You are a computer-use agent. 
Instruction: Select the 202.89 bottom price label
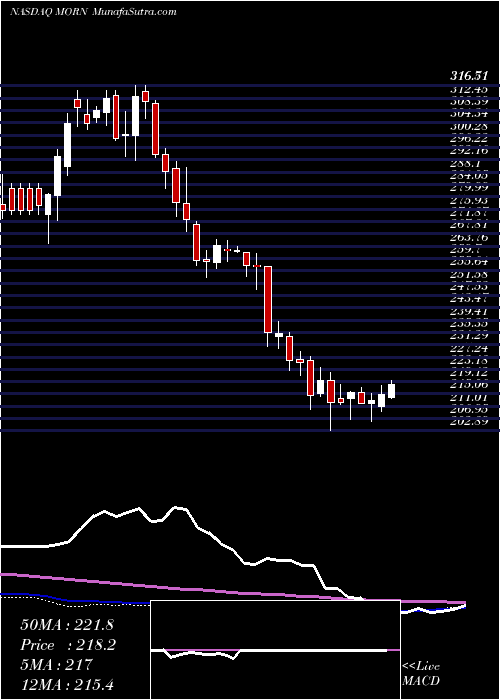(x=470, y=422)
